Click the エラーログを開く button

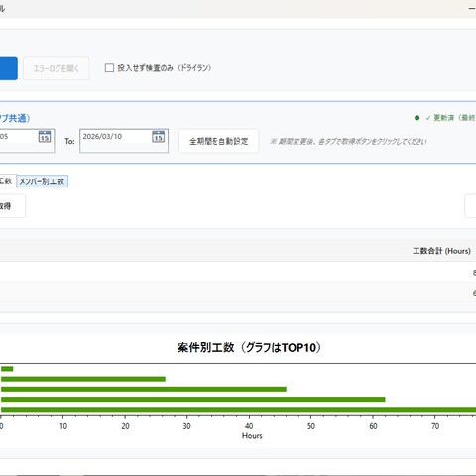coord(57,68)
